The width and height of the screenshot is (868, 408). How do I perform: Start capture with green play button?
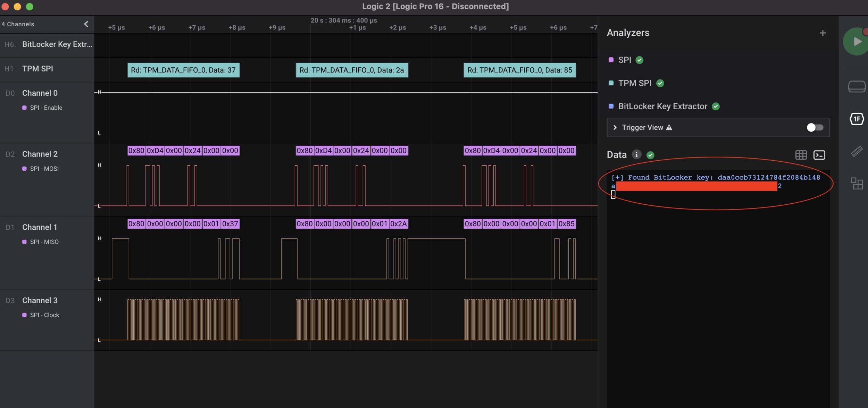point(856,42)
